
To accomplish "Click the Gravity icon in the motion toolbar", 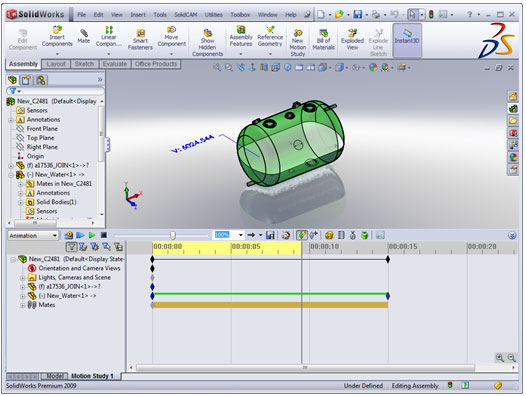I will [x=365, y=235].
